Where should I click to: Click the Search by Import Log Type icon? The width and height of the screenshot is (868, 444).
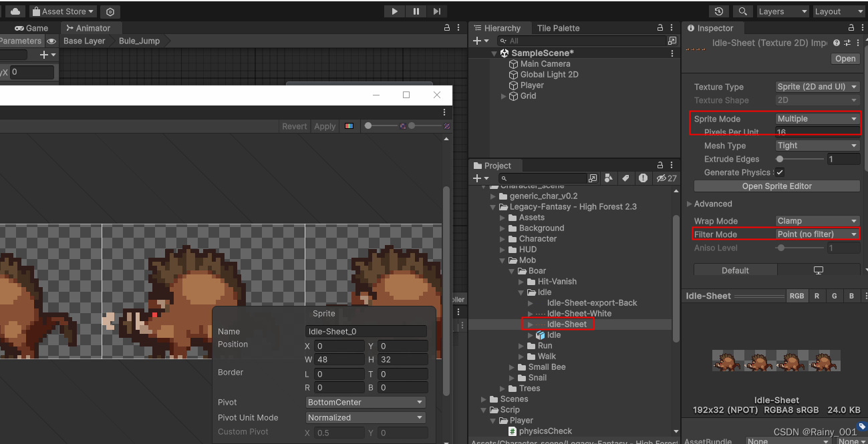click(643, 178)
